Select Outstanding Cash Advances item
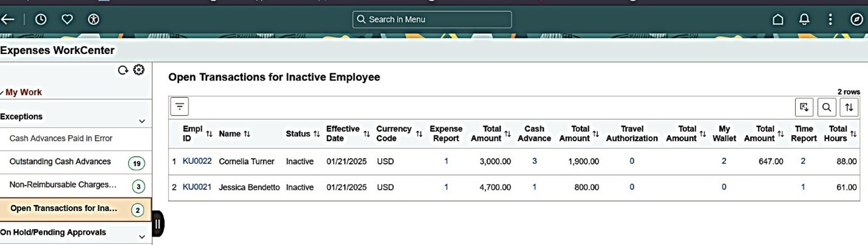Image resolution: width=868 pixels, height=245 pixels. 60,162
